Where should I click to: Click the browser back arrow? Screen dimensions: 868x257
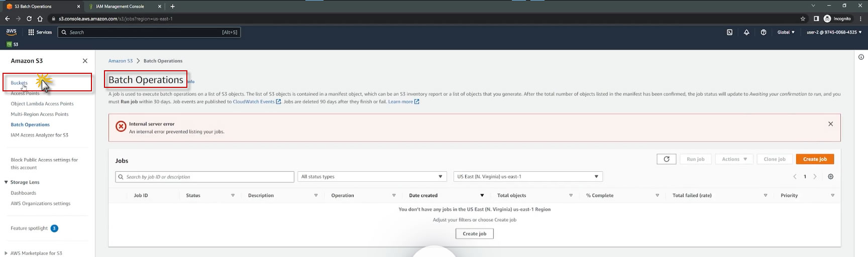[7, 19]
